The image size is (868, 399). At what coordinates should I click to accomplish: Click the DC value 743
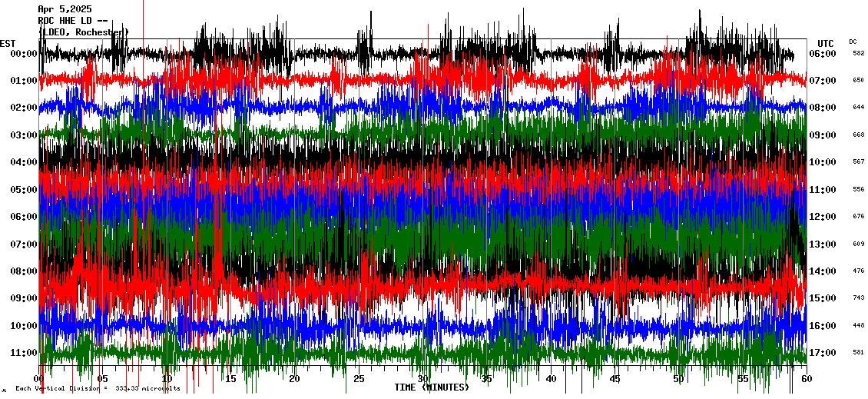click(858, 298)
